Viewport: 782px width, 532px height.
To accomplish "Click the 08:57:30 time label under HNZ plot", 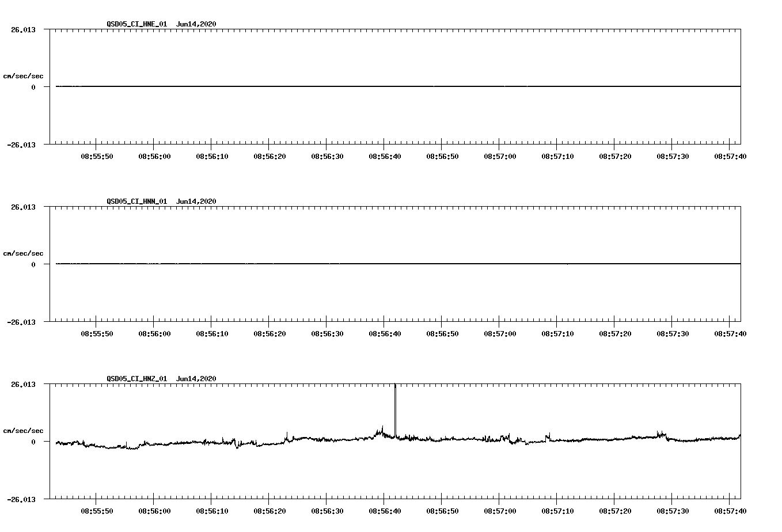I will pos(673,511).
